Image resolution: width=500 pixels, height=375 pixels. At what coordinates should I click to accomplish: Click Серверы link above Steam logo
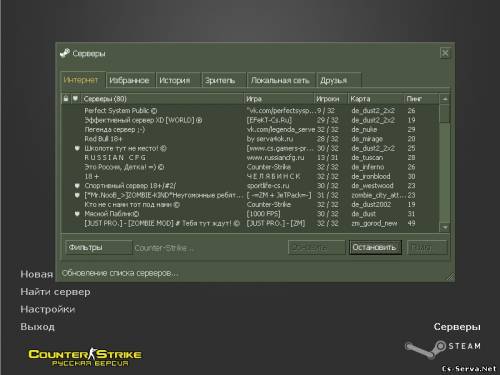457,327
